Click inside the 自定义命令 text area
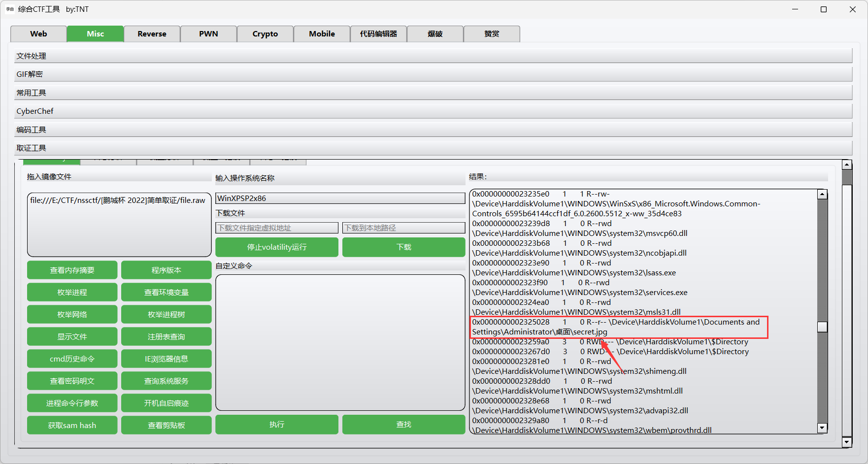The height and width of the screenshot is (464, 868). (x=340, y=343)
